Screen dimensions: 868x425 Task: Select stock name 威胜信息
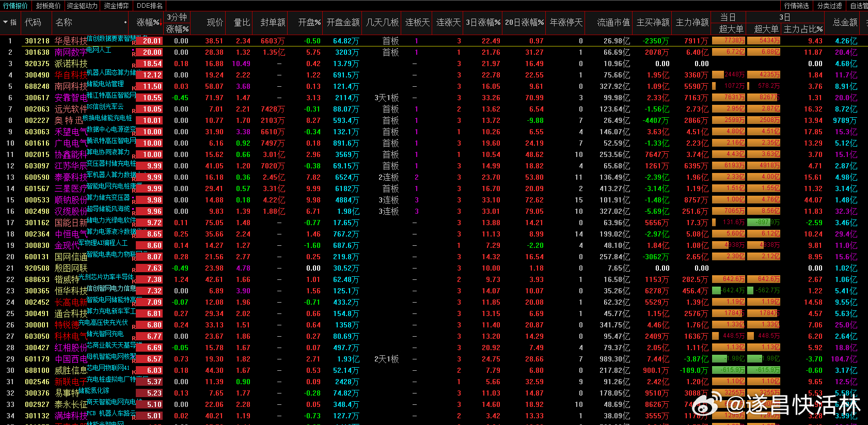(71, 370)
